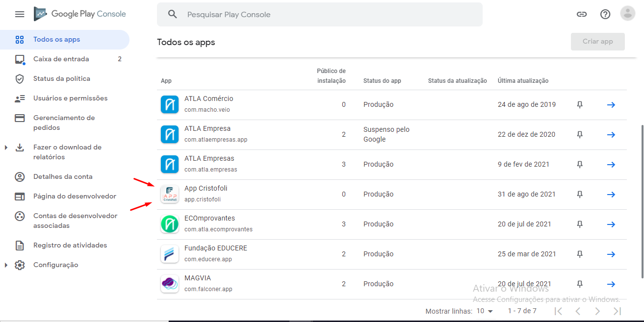Click the Status do app column header
The height and width of the screenshot is (322, 644).
pyautogui.click(x=382, y=81)
